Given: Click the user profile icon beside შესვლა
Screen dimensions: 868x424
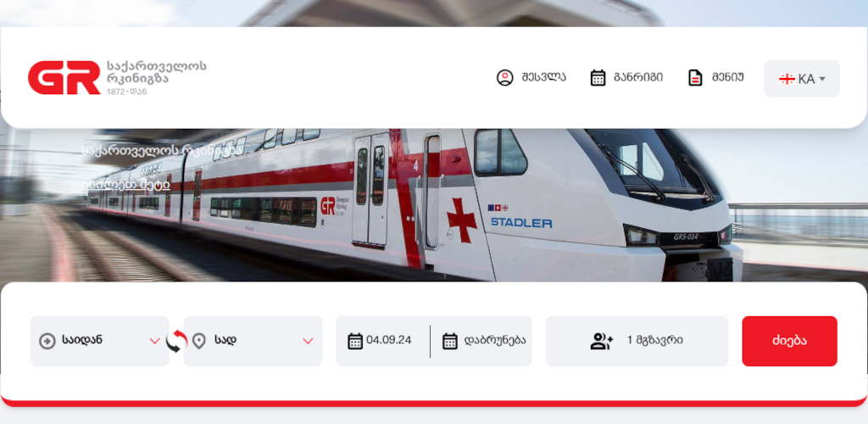Looking at the screenshot, I should pos(505,77).
